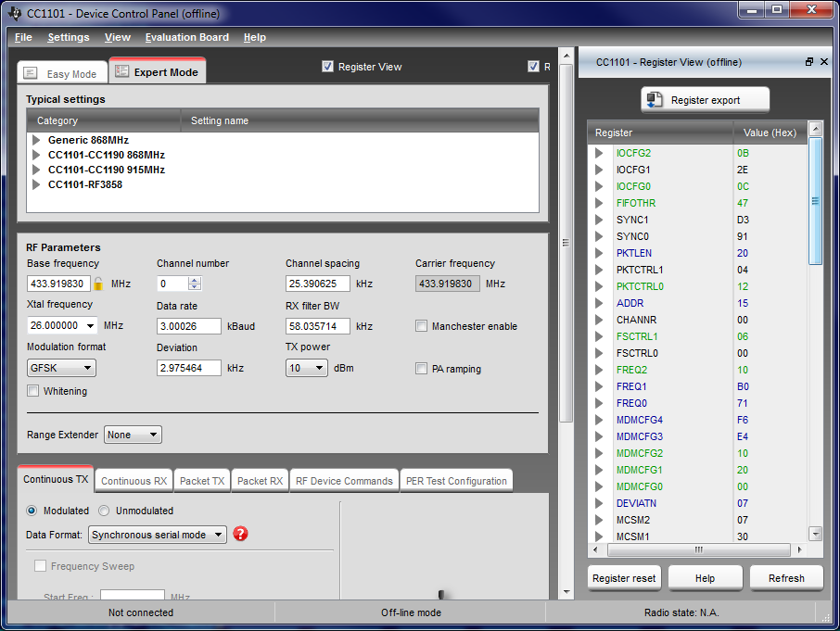Expand the CC1101-RF3858 category
Viewport: 840px width, 631px height.
pyautogui.click(x=36, y=184)
